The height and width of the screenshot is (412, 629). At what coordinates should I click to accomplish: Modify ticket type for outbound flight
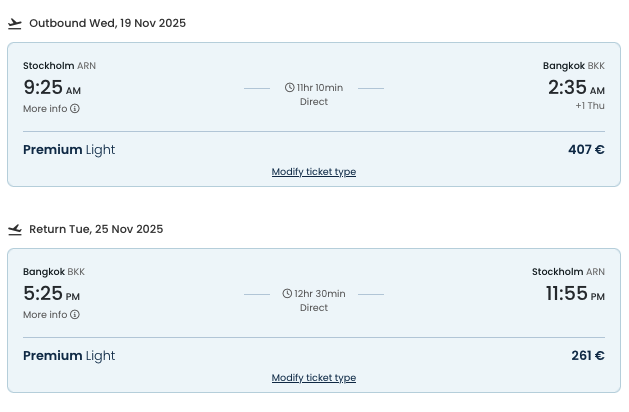pos(314,172)
